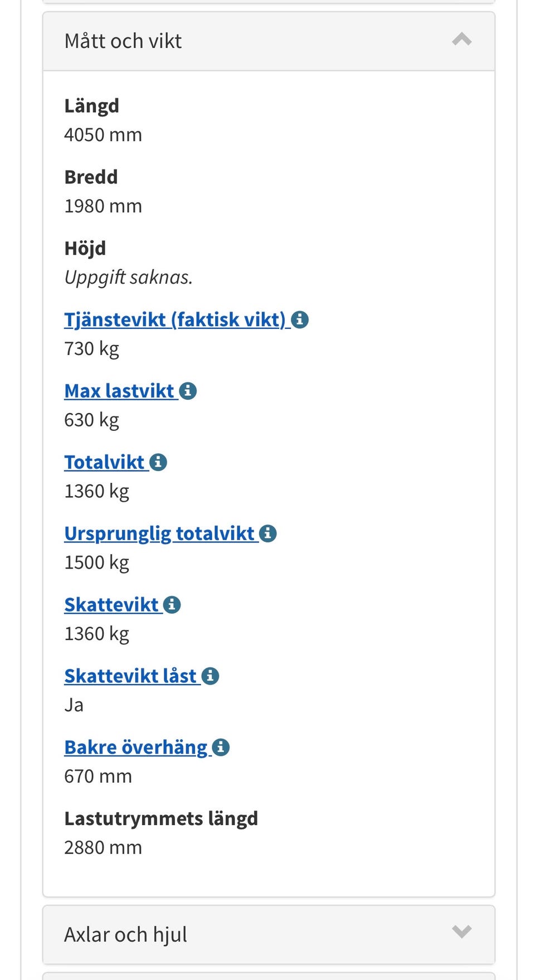Viewport: 535px width, 980px height.
Task: Follow the Max lastvikt link
Action: [119, 391]
